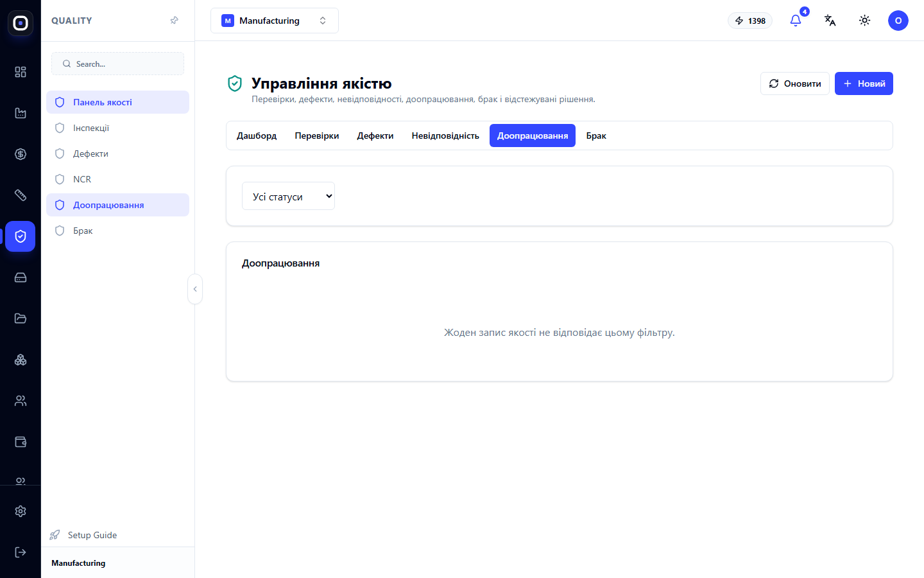
Task: Open the open-folder documents icon
Action: coord(21,319)
